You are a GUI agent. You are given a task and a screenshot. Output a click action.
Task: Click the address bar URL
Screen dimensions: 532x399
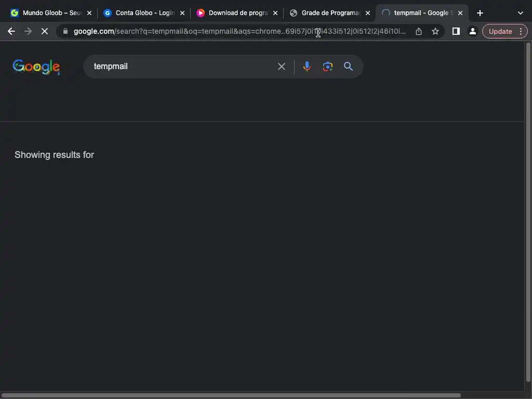(240, 31)
